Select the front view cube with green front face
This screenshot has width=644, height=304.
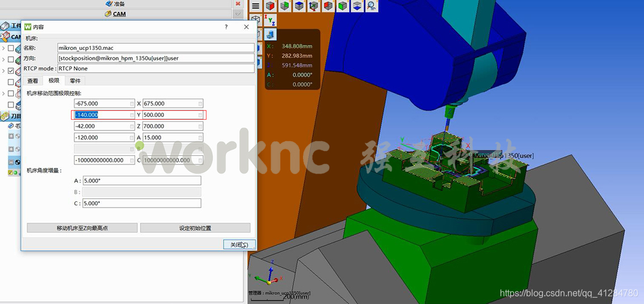[x=343, y=6]
